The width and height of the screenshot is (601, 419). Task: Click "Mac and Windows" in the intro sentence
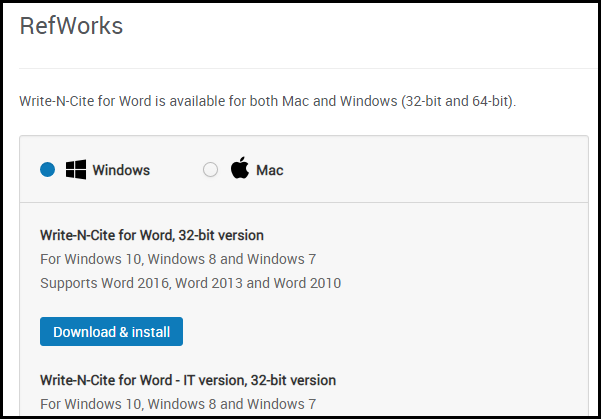coord(340,101)
